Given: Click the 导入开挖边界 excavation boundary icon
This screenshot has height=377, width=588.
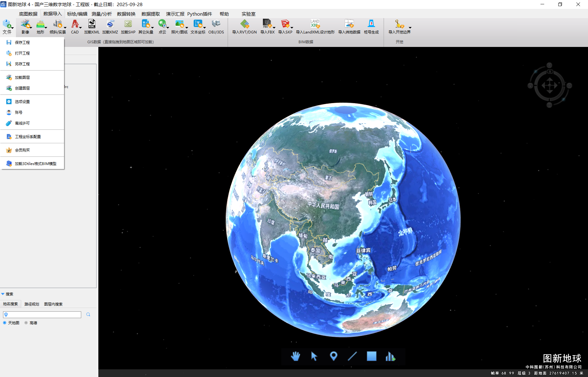Looking at the screenshot, I should [399, 24].
